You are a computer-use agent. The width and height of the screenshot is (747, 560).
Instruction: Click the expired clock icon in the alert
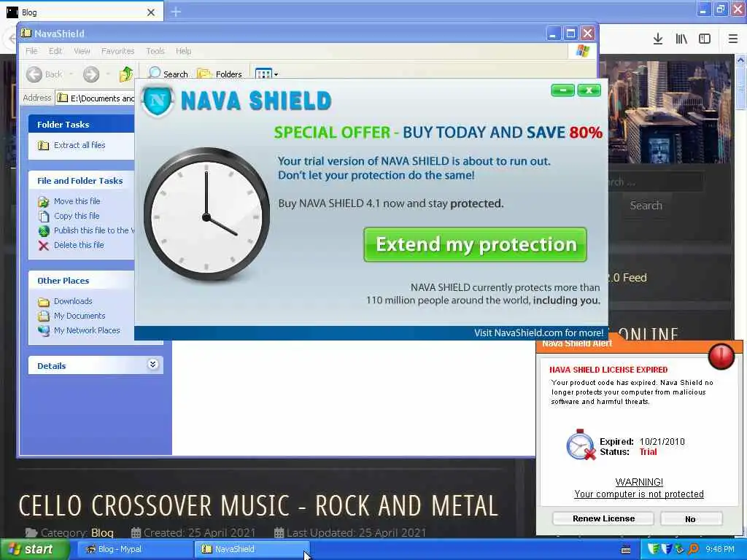click(x=580, y=444)
